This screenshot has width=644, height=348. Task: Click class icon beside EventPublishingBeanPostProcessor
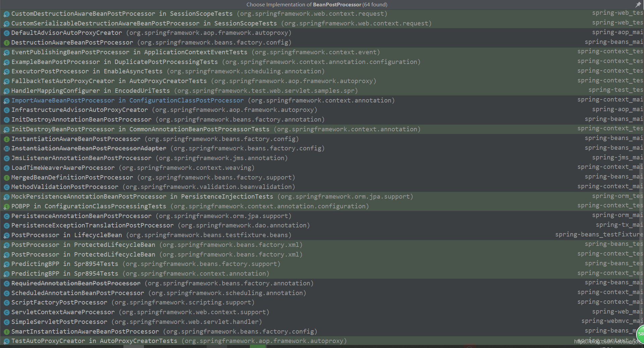[x=6, y=53]
